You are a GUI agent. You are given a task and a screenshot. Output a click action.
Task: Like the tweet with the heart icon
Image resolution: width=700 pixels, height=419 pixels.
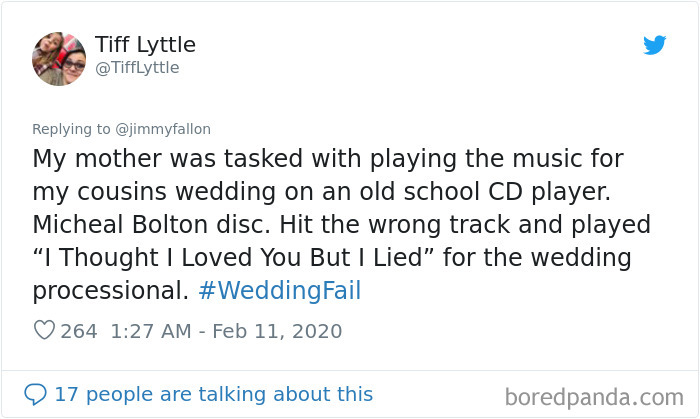tap(44, 331)
